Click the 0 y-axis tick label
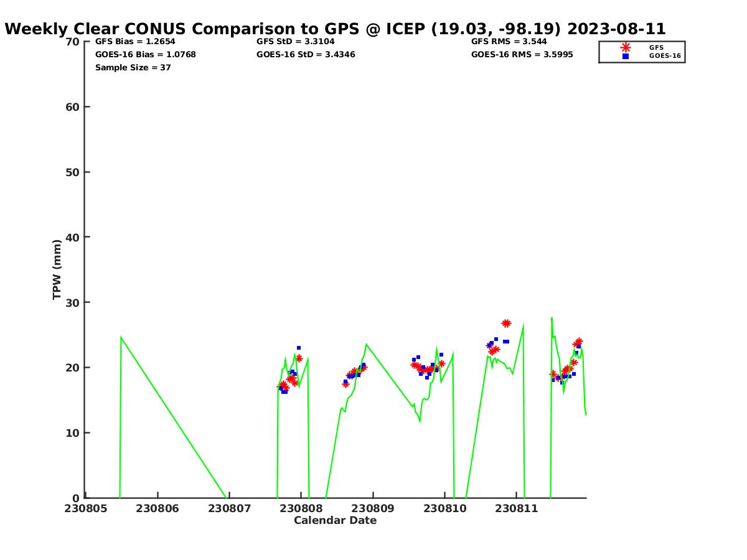This screenshot has height=560, width=747. [77, 498]
